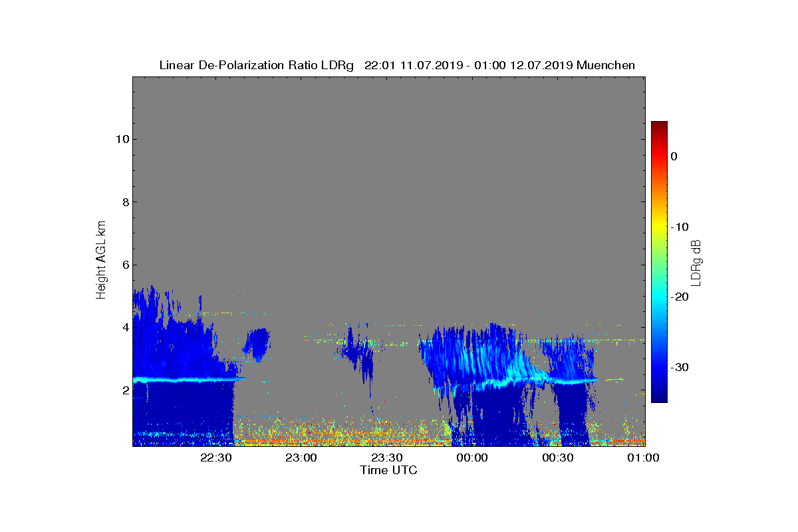Click the 23:00 time axis label

coord(301,458)
